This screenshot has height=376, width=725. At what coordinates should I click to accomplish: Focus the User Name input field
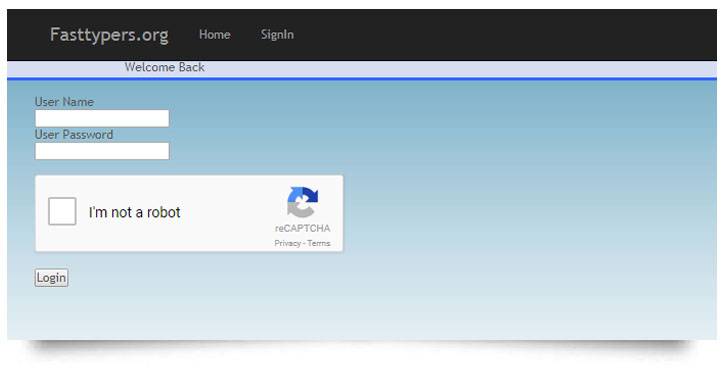pos(102,118)
